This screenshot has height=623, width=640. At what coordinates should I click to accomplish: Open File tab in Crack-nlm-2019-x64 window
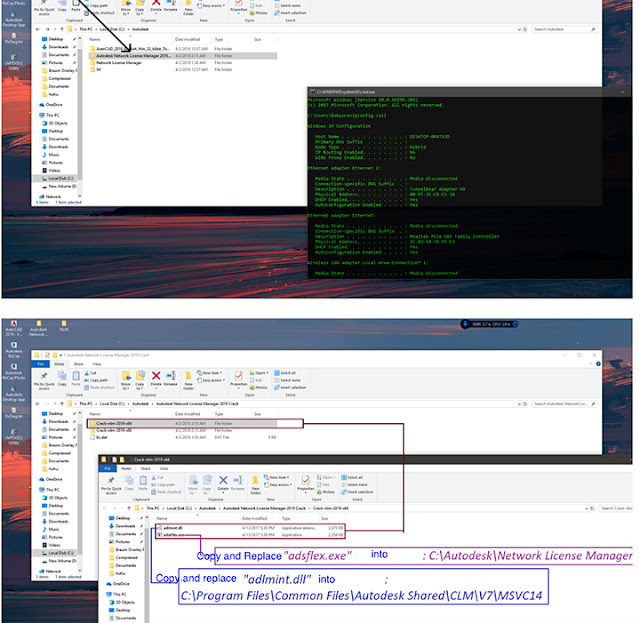click(x=107, y=468)
